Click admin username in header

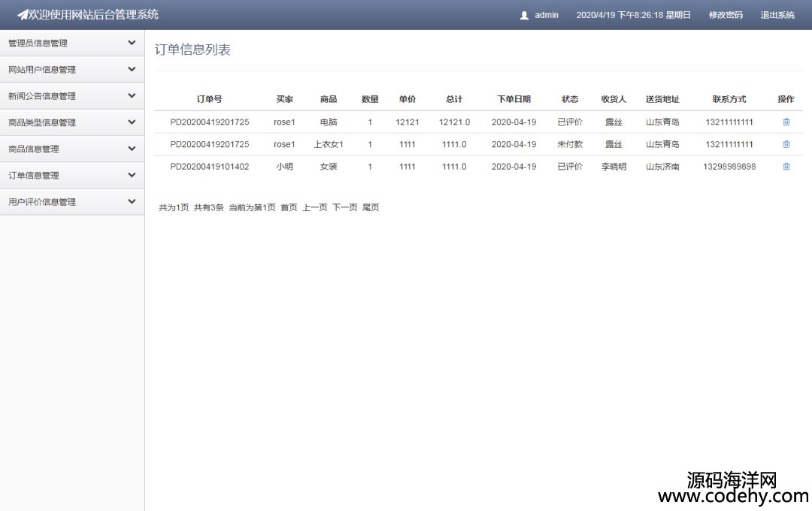547,15
